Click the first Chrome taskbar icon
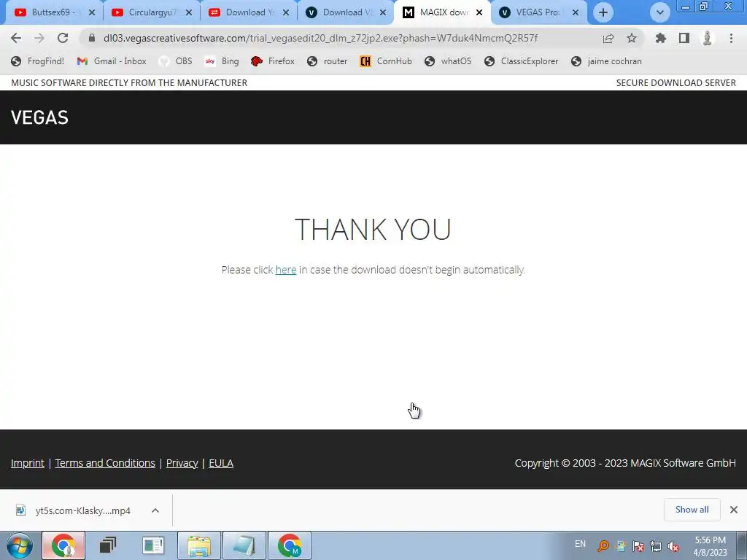 point(63,545)
